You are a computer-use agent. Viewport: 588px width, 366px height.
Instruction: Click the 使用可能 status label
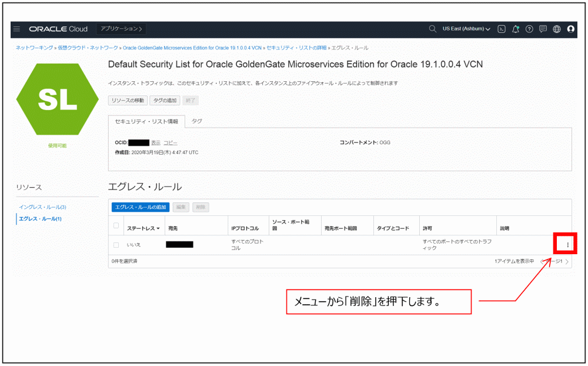point(57,146)
